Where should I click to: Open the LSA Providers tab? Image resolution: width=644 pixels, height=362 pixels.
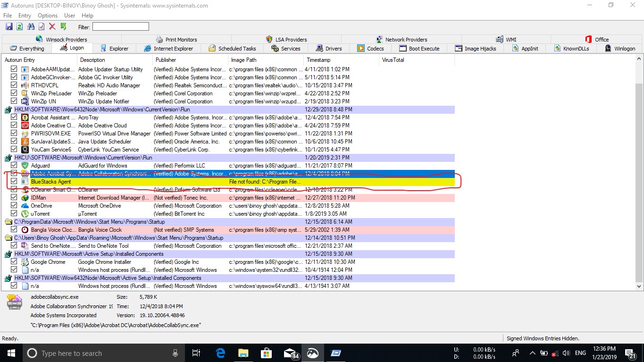click(286, 40)
